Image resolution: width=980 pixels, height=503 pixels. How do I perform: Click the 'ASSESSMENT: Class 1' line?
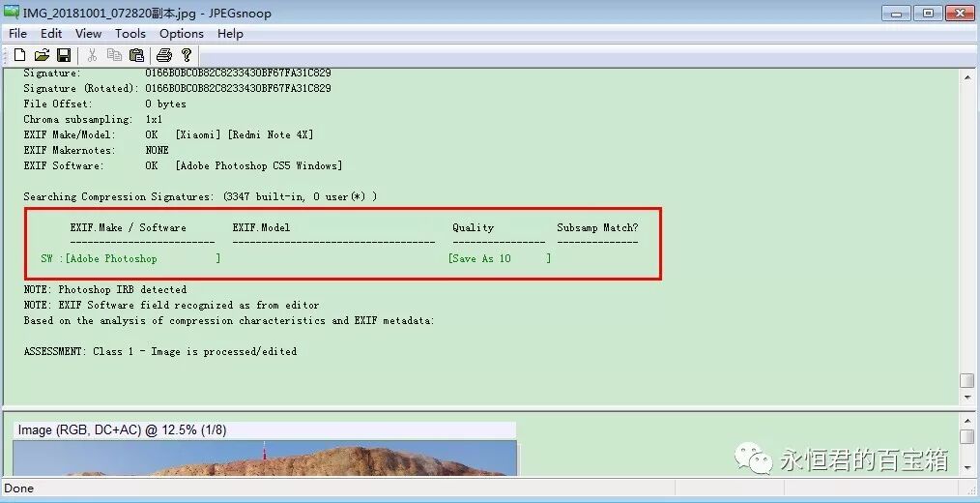(x=160, y=351)
